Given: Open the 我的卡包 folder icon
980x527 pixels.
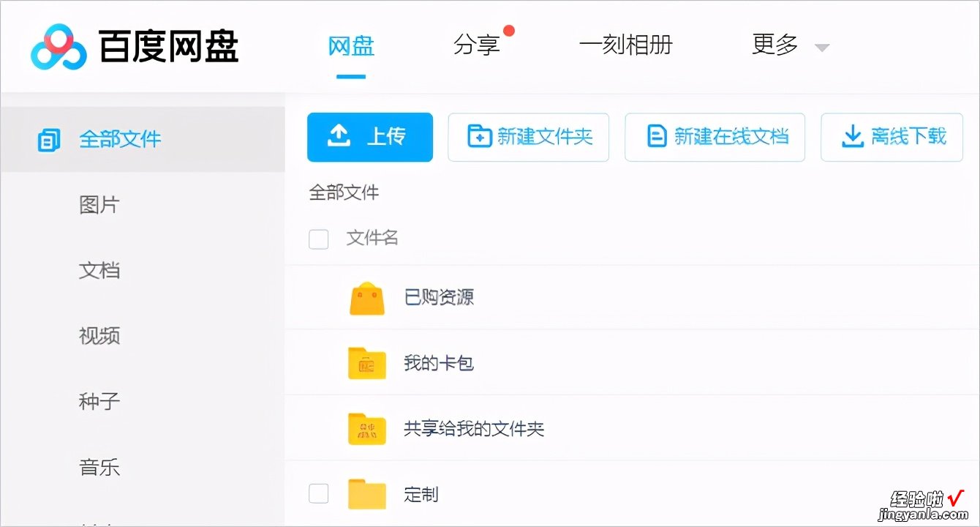Looking at the screenshot, I should (x=367, y=363).
